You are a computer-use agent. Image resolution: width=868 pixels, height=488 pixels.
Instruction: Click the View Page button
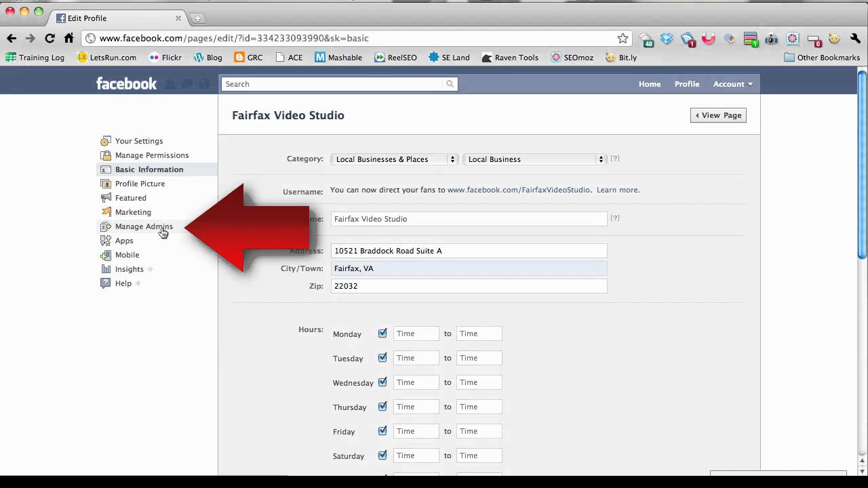718,115
